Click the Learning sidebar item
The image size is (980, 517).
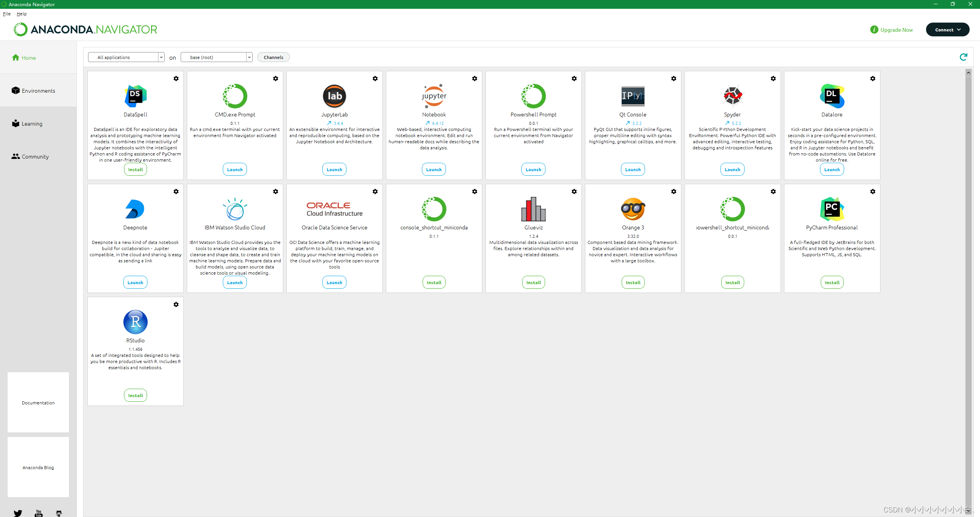click(x=32, y=123)
